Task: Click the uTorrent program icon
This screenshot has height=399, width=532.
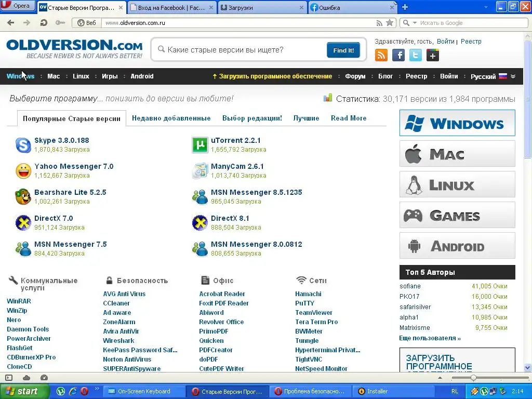Action: pos(199,145)
